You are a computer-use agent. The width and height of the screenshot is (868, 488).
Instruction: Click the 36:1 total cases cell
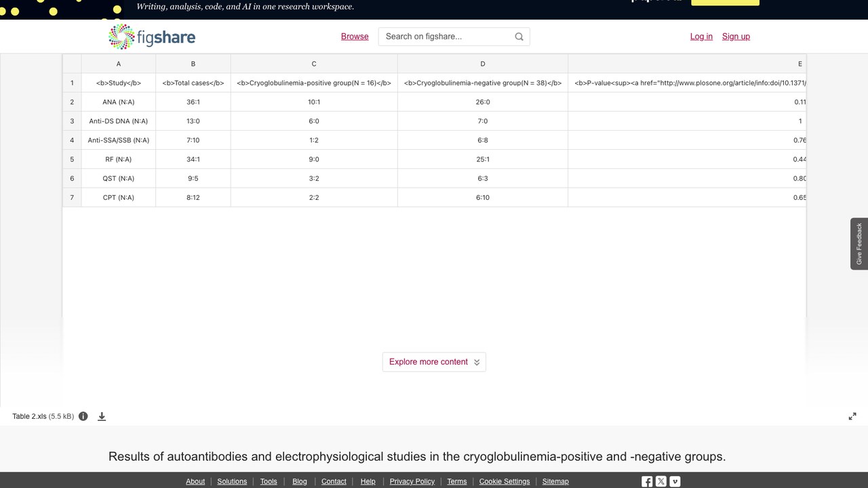coord(193,102)
